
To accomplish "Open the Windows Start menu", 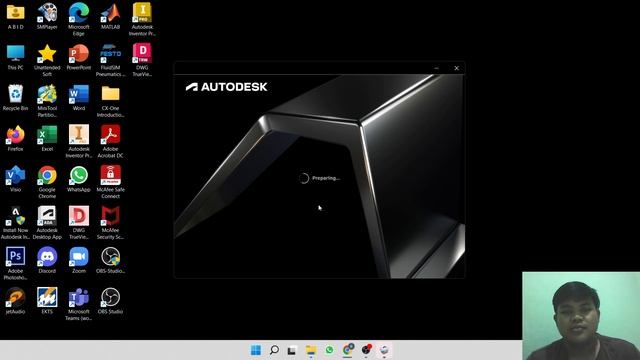I will [256, 350].
